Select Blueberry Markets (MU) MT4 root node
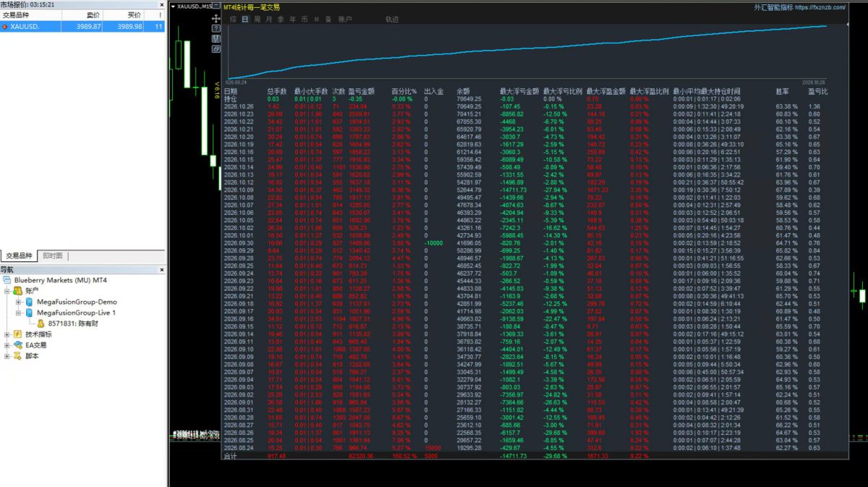 point(61,279)
